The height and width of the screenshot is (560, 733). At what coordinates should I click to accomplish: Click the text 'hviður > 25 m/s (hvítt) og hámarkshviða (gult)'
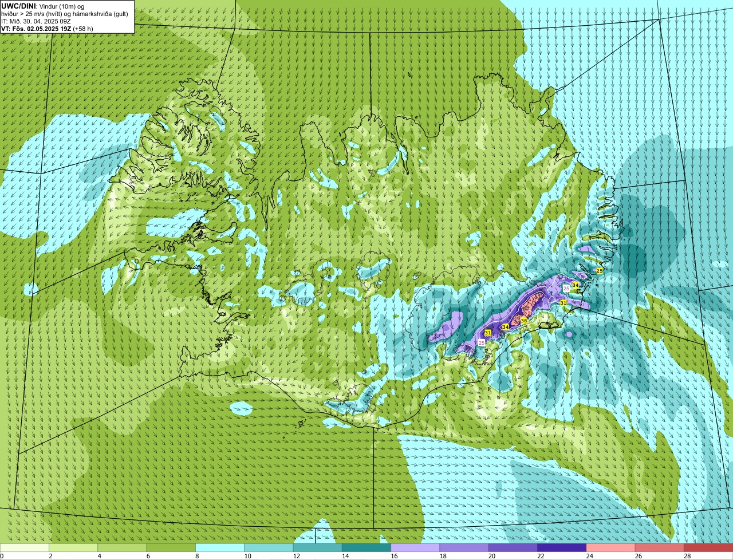click(x=65, y=13)
